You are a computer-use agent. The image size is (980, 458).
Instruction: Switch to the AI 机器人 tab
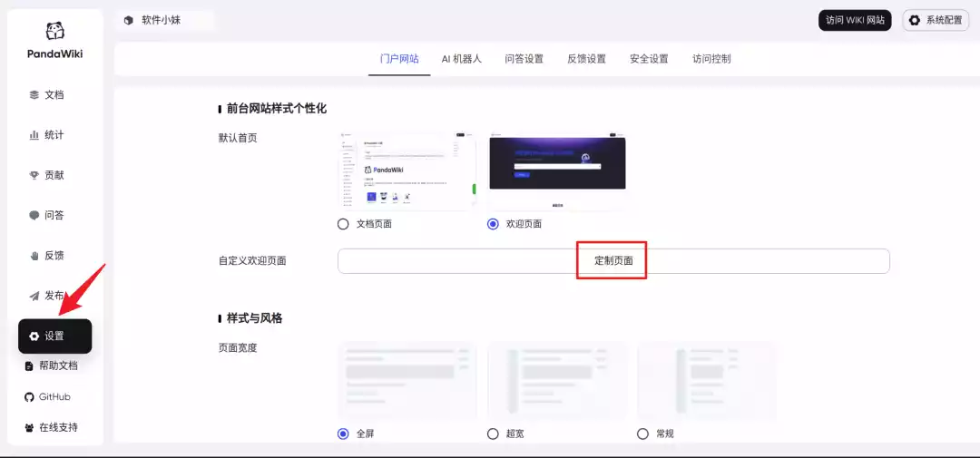pyautogui.click(x=462, y=59)
